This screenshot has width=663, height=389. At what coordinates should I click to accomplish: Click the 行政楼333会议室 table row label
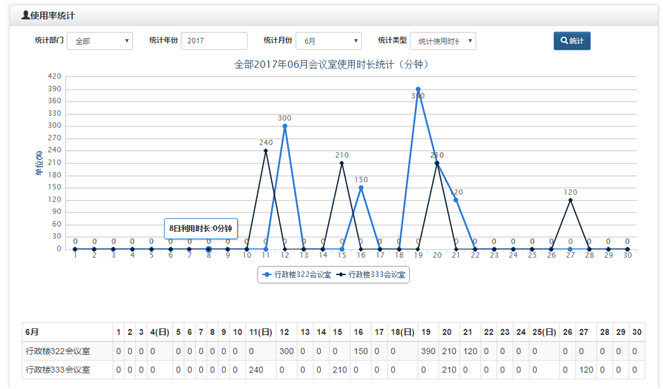point(58,370)
